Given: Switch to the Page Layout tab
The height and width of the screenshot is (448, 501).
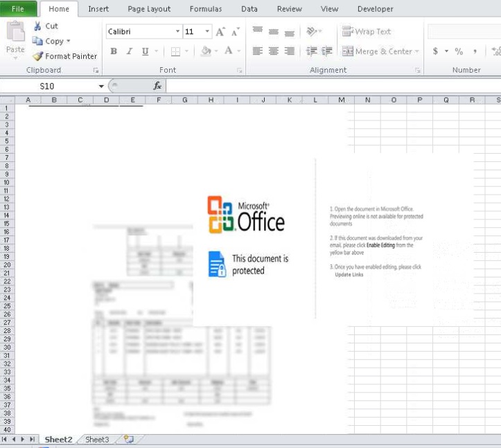Looking at the screenshot, I should (x=149, y=9).
